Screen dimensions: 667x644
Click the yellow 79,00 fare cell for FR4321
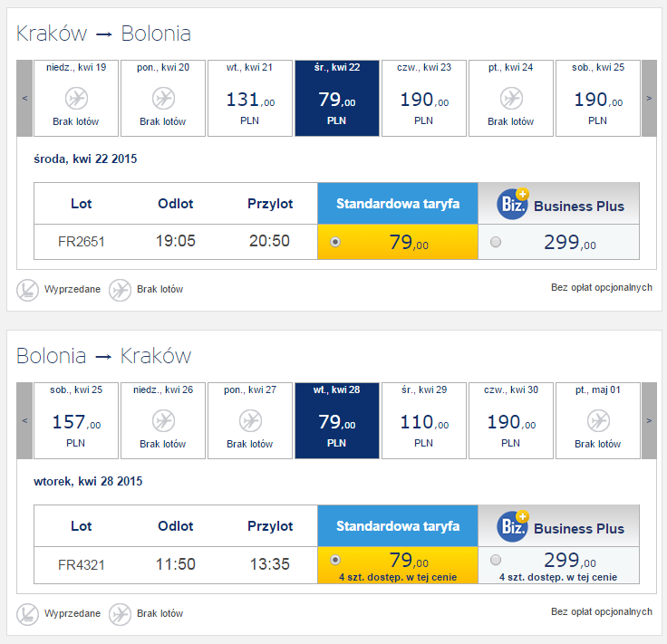(x=398, y=565)
